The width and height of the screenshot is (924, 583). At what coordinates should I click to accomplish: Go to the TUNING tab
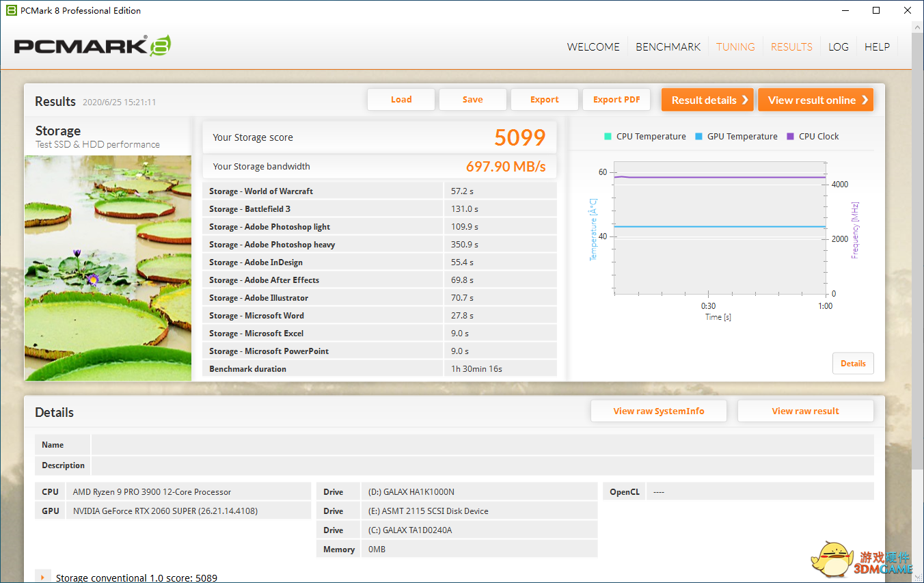(x=735, y=46)
